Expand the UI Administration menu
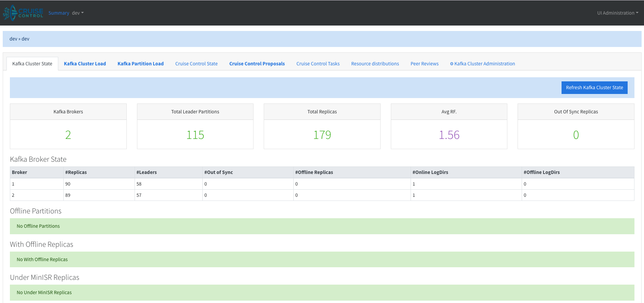Screen dimensions: 644x303 [x=617, y=13]
